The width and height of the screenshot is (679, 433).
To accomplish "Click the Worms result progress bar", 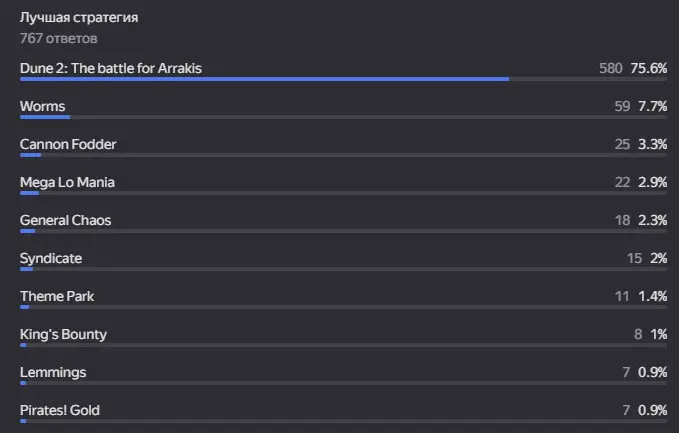I will pyautogui.click(x=45, y=117).
